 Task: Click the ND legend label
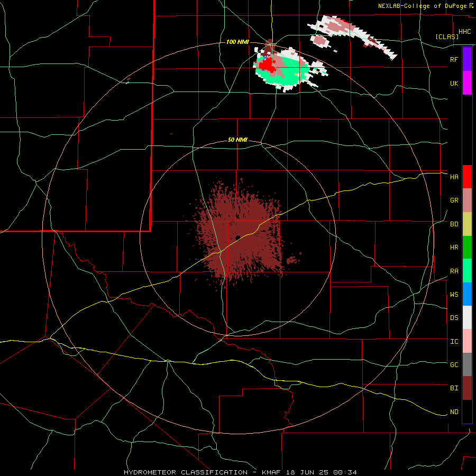[454, 412]
